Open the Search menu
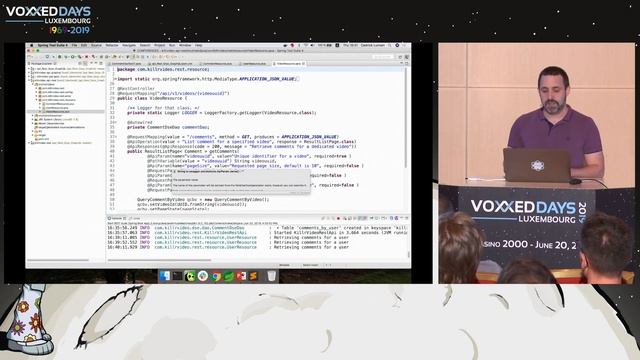Image resolution: width=640 pixels, height=360 pixels. pyautogui.click(x=145, y=45)
